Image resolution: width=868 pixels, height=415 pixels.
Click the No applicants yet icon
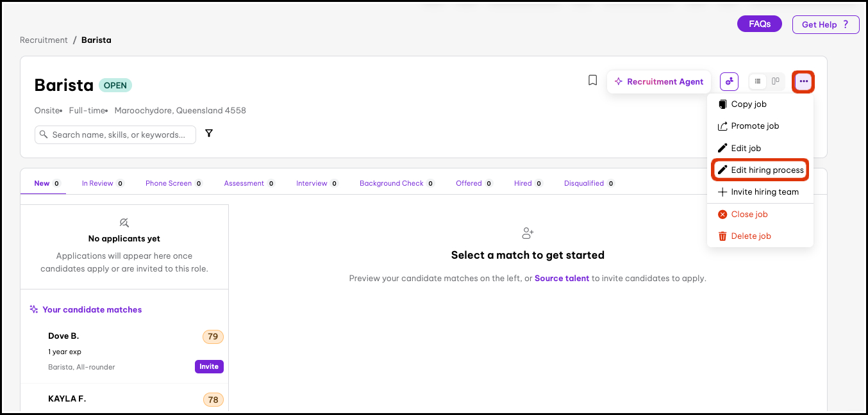(124, 223)
